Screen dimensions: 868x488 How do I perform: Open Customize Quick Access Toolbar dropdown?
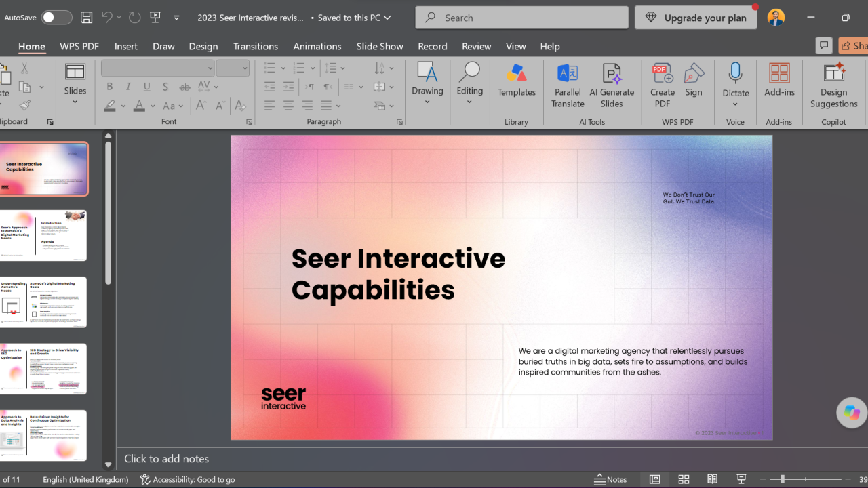[x=176, y=18]
